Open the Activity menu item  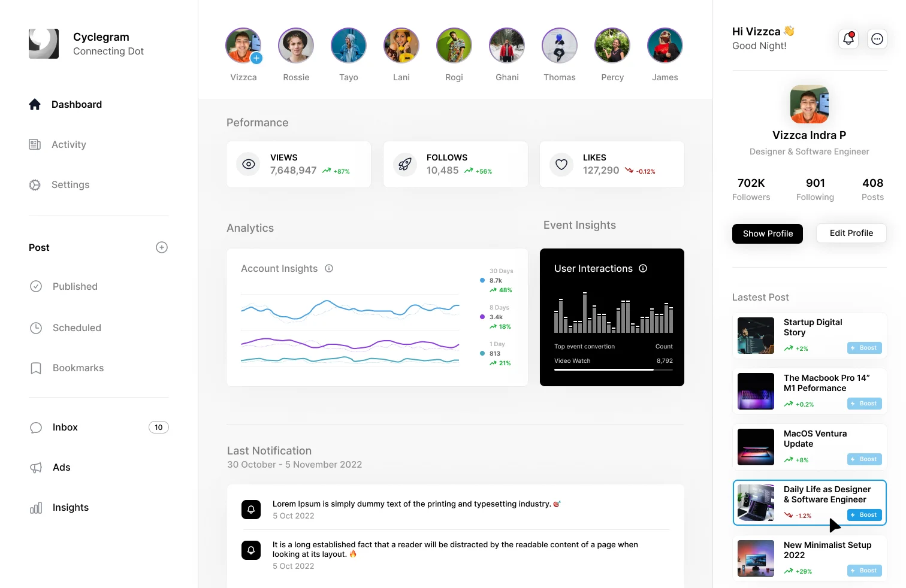tap(68, 144)
